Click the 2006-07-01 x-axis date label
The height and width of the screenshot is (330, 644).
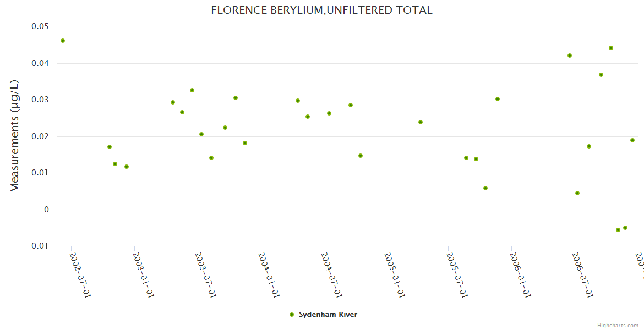[x=582, y=274]
